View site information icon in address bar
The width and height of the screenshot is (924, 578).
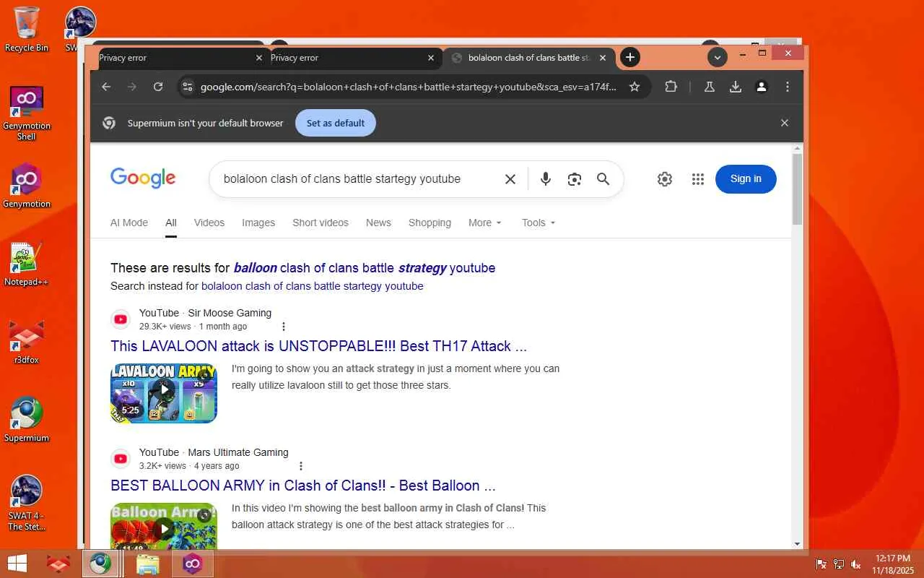point(188,87)
